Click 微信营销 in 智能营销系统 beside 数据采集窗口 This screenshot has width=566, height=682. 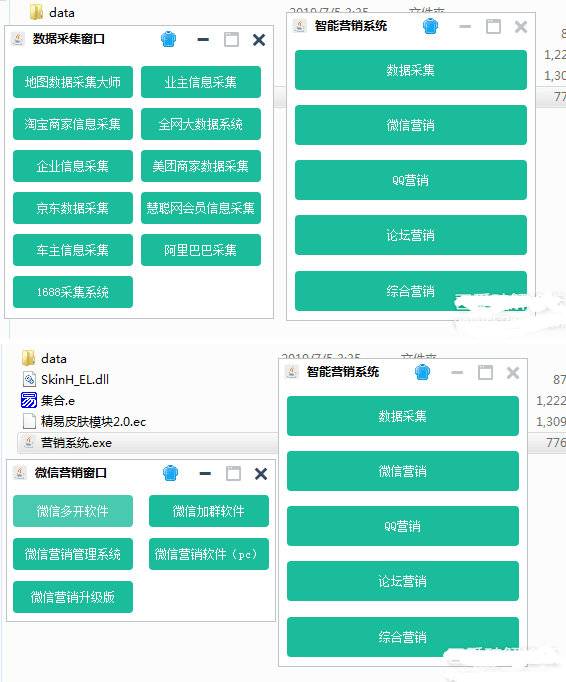point(411,125)
